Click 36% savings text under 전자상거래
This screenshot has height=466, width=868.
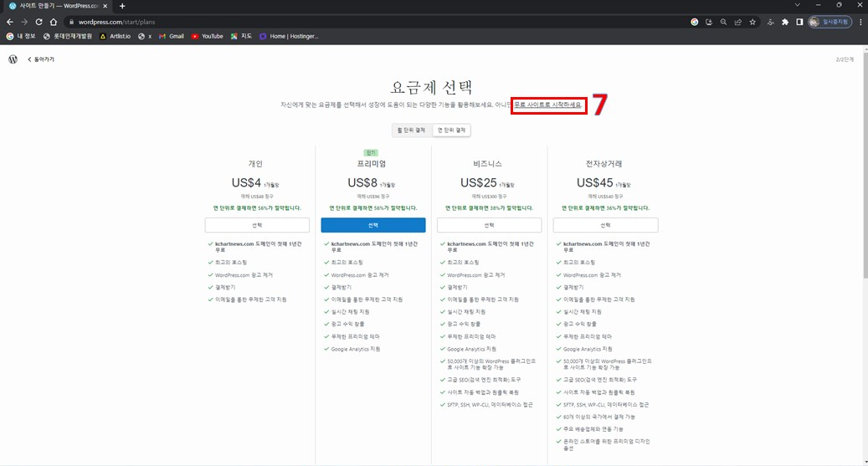click(x=606, y=208)
